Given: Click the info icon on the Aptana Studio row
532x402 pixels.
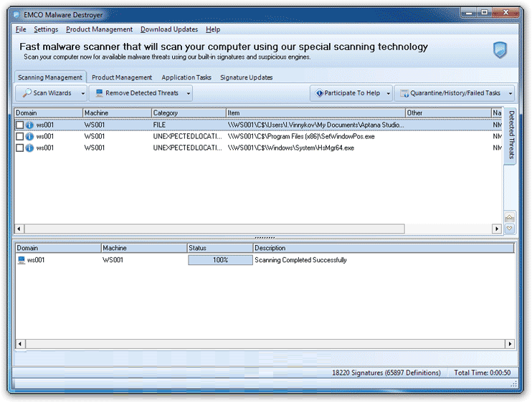Looking at the screenshot, I should click(29, 125).
